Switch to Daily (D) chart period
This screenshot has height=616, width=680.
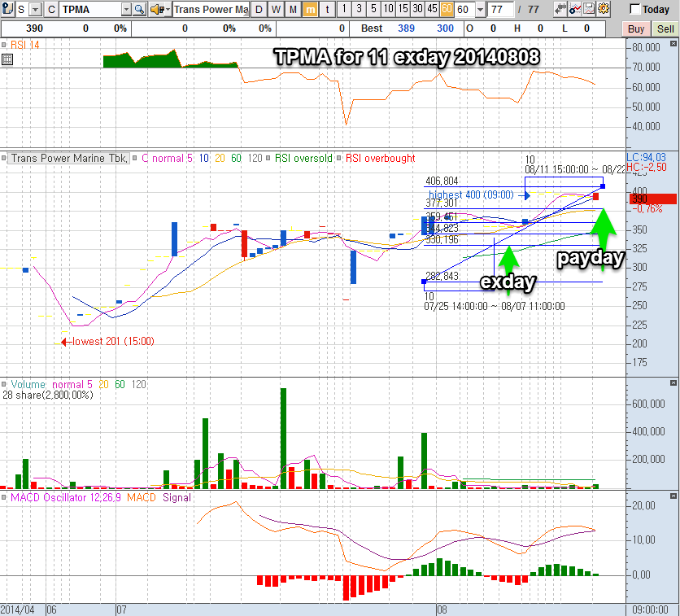(x=259, y=9)
